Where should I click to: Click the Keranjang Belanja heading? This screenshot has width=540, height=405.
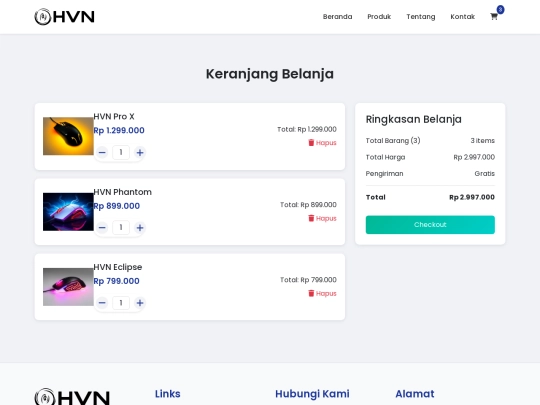click(270, 74)
